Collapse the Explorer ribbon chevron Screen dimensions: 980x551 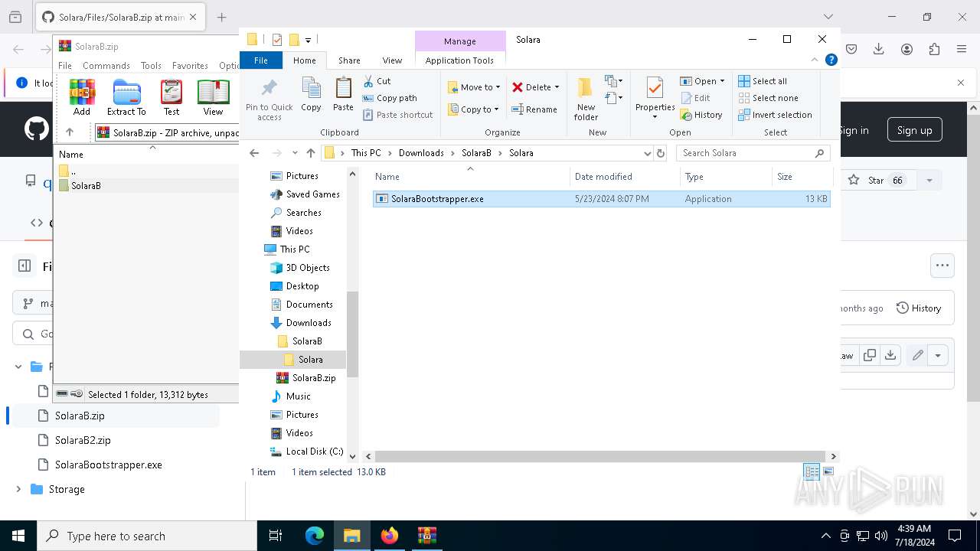click(x=815, y=60)
